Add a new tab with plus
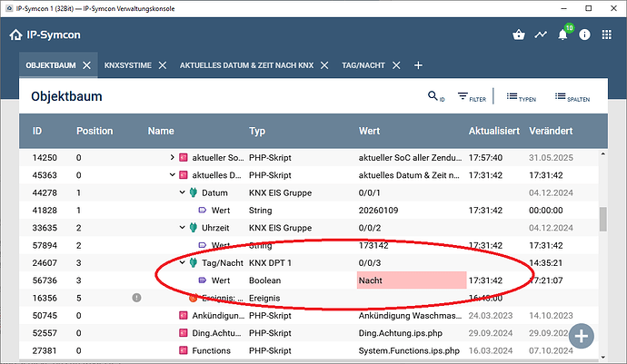This screenshot has height=364, width=627. (x=418, y=65)
